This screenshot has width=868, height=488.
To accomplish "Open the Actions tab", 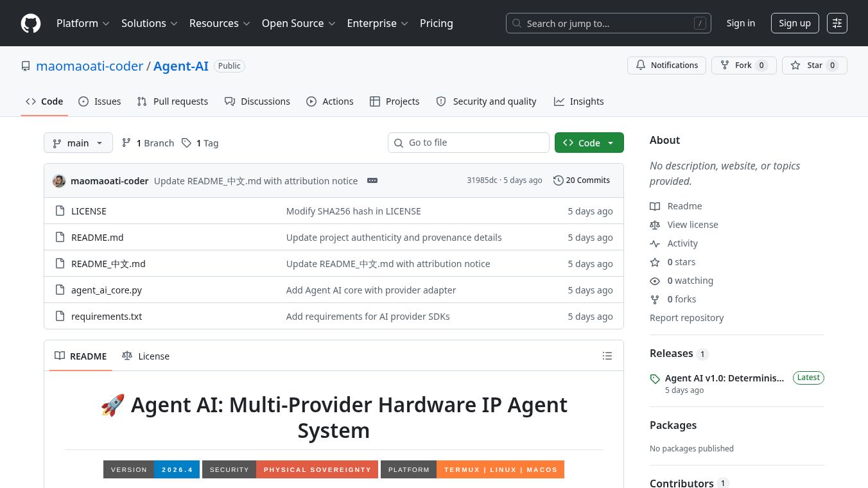I will 330,101.
